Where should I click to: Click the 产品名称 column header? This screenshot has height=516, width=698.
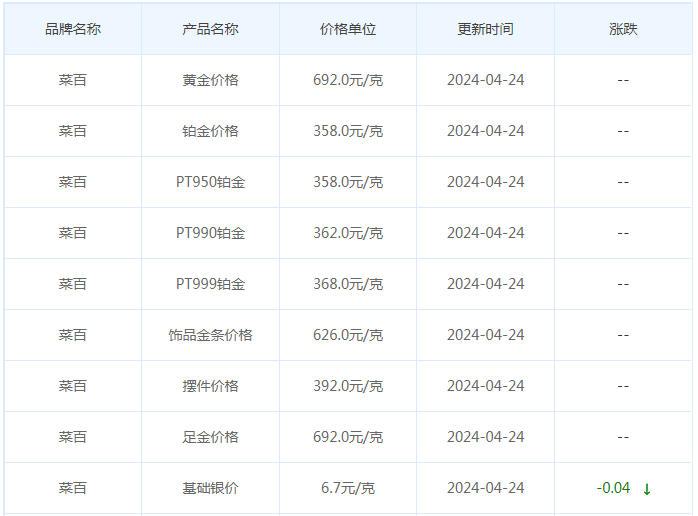(x=210, y=29)
